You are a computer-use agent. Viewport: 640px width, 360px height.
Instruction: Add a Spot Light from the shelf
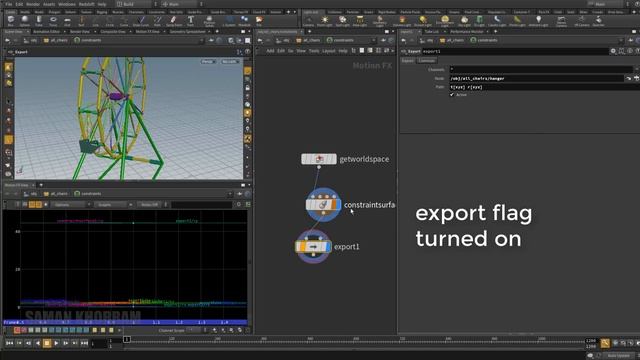click(342, 21)
